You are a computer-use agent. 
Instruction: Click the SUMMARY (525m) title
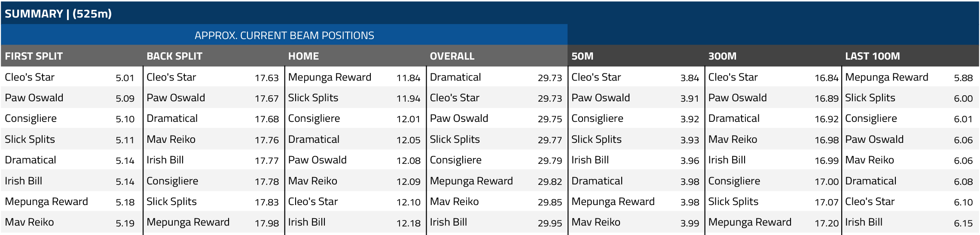(x=58, y=14)
